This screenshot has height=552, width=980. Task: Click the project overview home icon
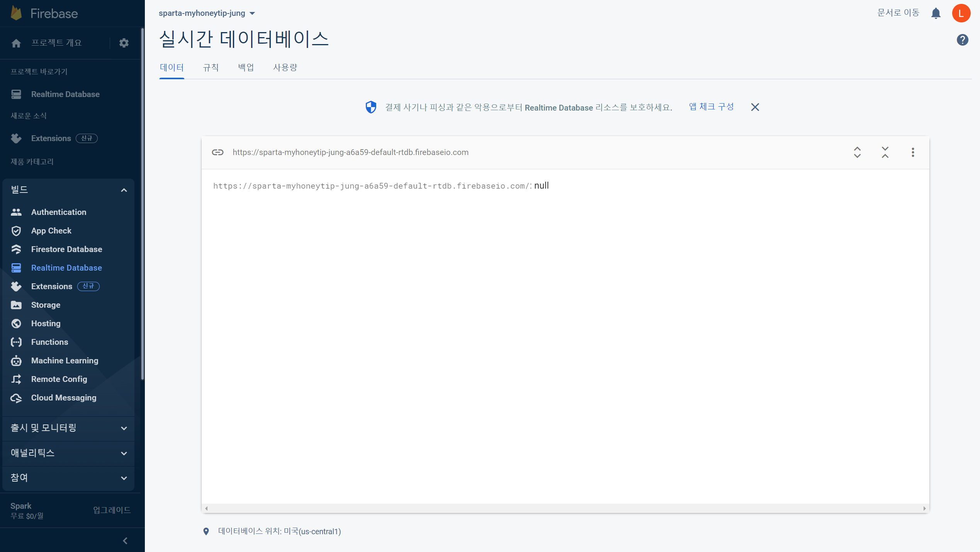pos(16,43)
